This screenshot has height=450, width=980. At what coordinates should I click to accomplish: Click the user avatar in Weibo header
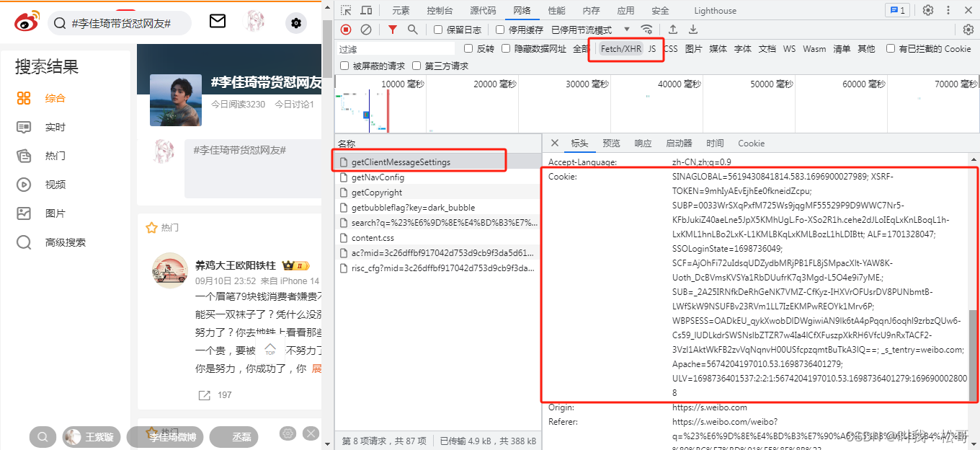[x=256, y=22]
